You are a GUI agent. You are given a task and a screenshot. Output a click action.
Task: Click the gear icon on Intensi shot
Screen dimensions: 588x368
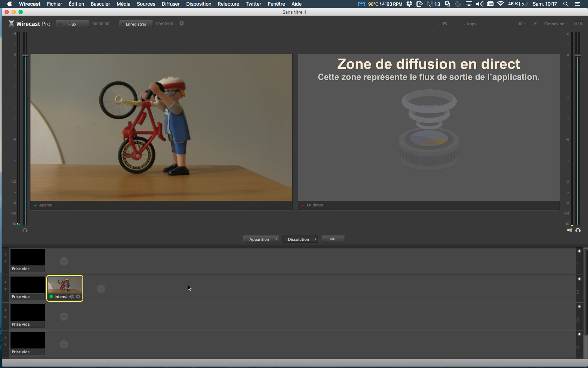click(x=78, y=297)
